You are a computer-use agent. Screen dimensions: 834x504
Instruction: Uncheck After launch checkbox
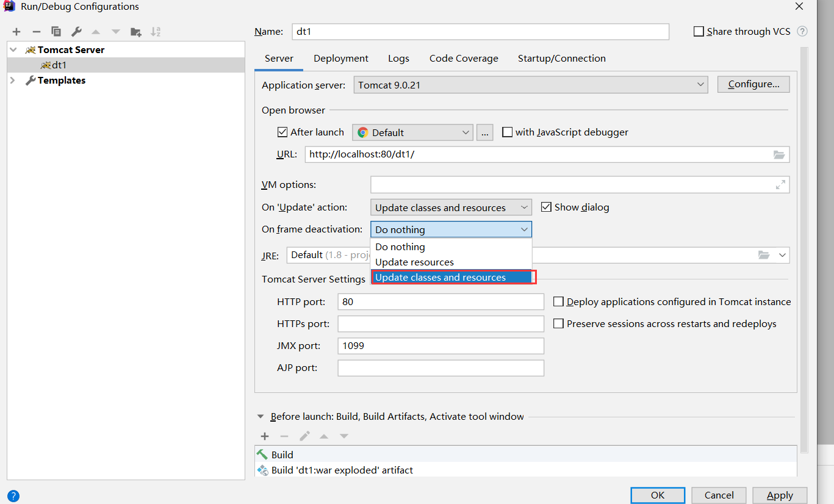pyautogui.click(x=282, y=132)
